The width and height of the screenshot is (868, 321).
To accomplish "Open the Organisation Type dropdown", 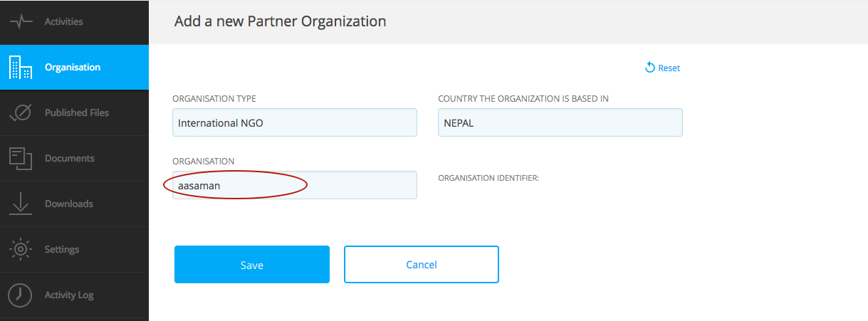I will (x=295, y=122).
